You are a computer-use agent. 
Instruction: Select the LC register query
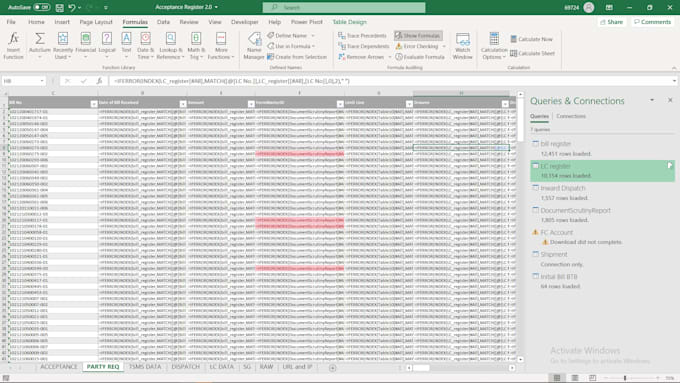602,171
